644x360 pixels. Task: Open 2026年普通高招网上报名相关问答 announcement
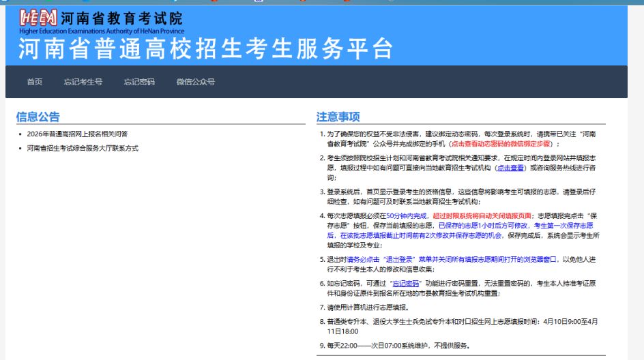pyautogui.click(x=77, y=134)
